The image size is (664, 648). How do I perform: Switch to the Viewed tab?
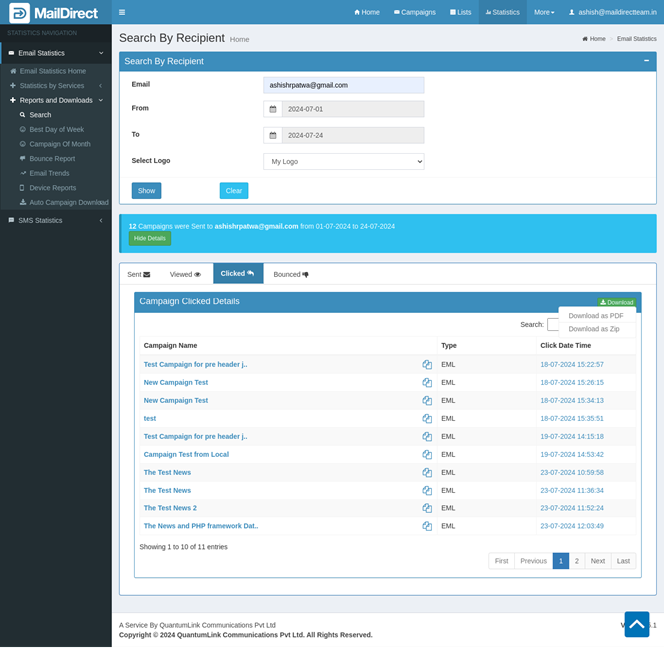(x=185, y=274)
